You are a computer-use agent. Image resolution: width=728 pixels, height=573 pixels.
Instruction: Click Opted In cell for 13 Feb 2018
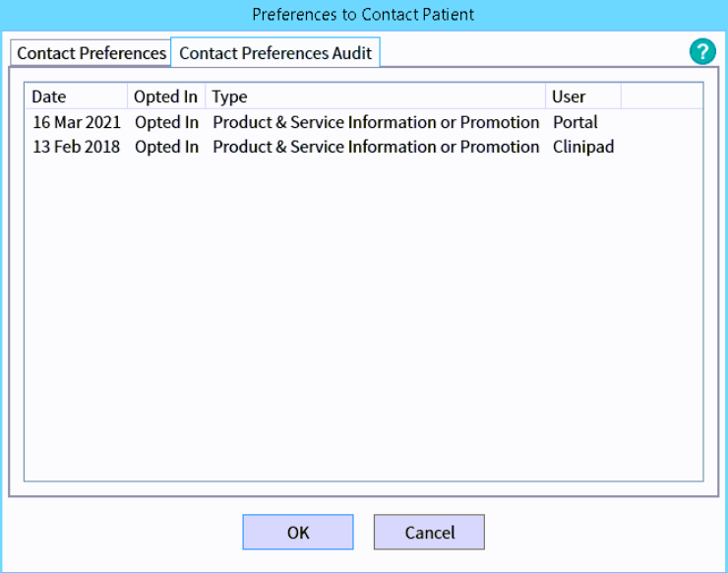coord(166,147)
